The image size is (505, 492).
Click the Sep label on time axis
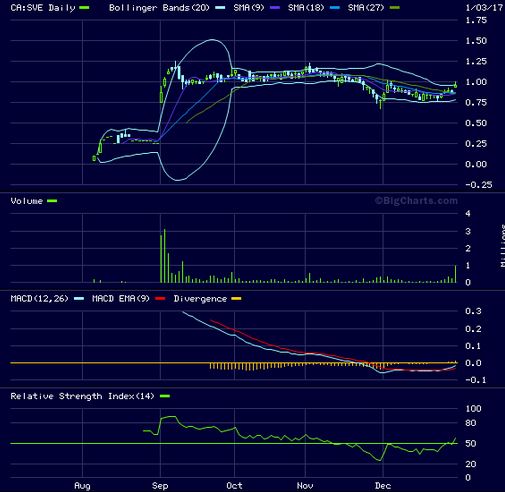coord(160,486)
